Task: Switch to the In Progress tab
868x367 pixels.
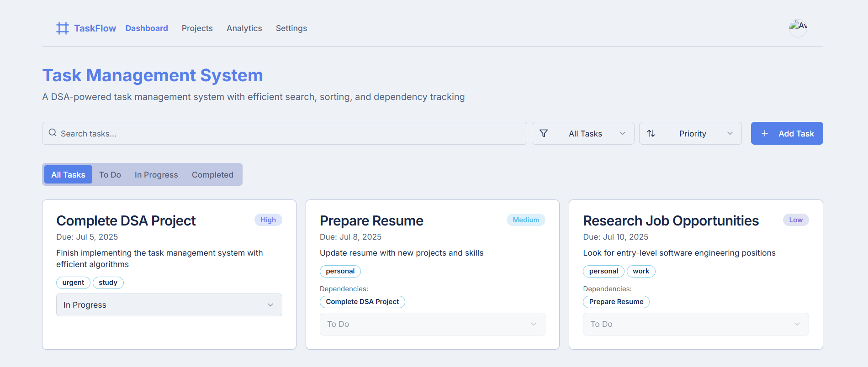Action: (156, 174)
